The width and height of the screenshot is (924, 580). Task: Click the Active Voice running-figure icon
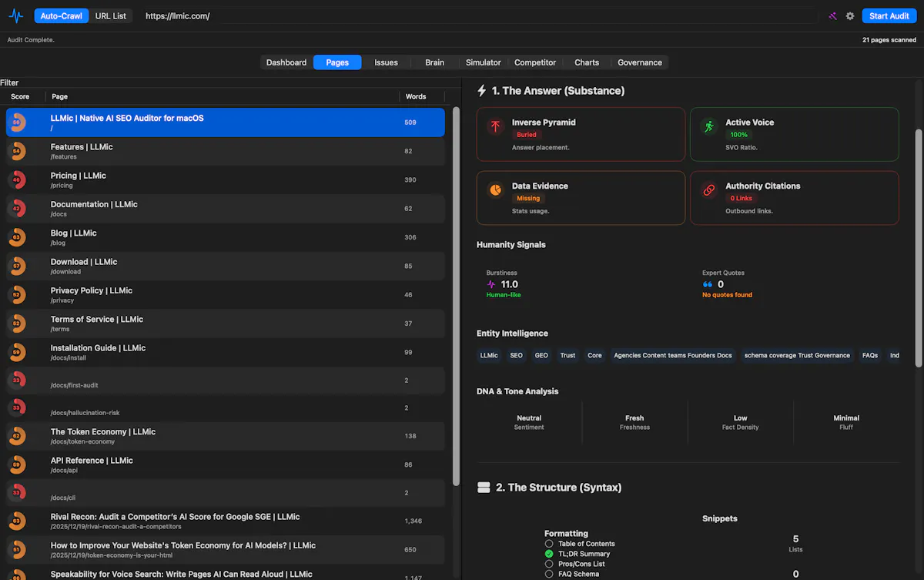pyautogui.click(x=709, y=126)
